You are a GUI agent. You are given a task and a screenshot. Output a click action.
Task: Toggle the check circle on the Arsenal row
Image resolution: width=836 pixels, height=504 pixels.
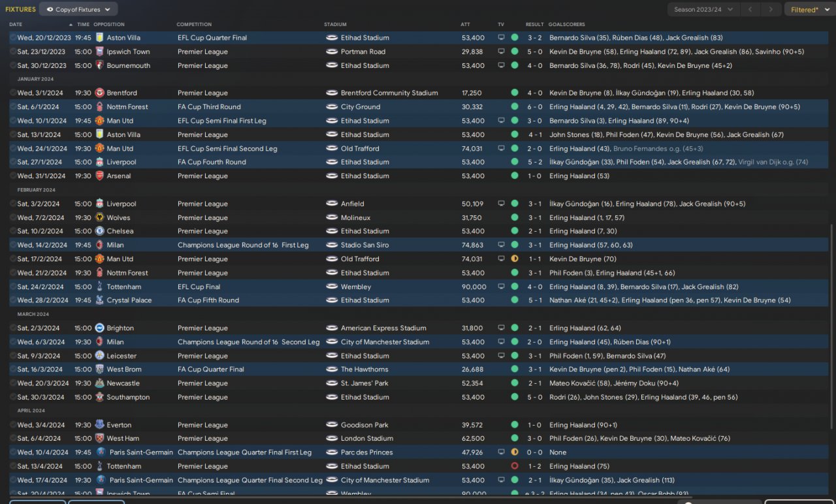click(13, 176)
